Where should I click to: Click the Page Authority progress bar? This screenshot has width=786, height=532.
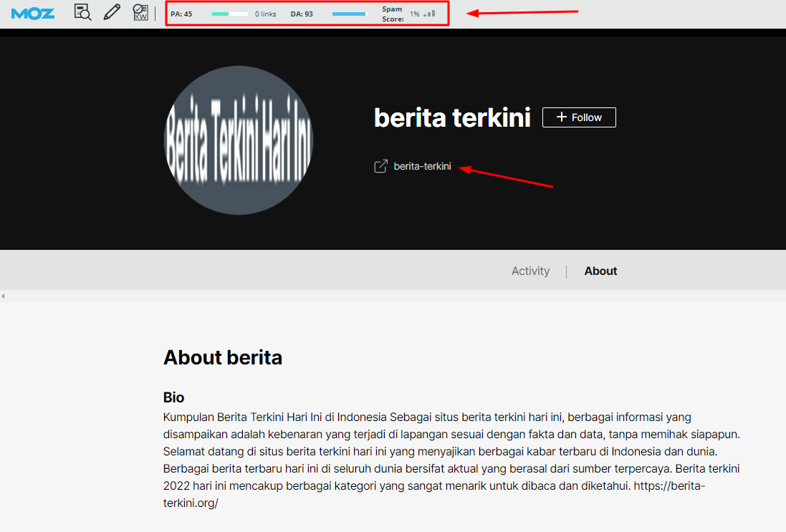coord(229,14)
